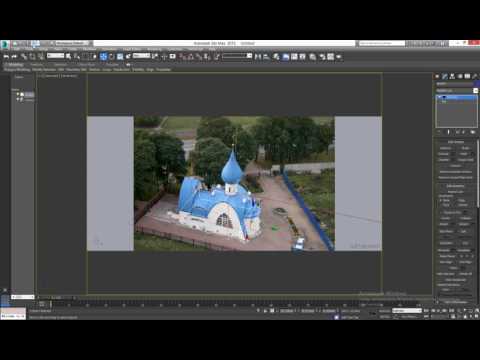Open the Customize menu
The height and width of the screenshot is (360, 480).
(175, 49)
